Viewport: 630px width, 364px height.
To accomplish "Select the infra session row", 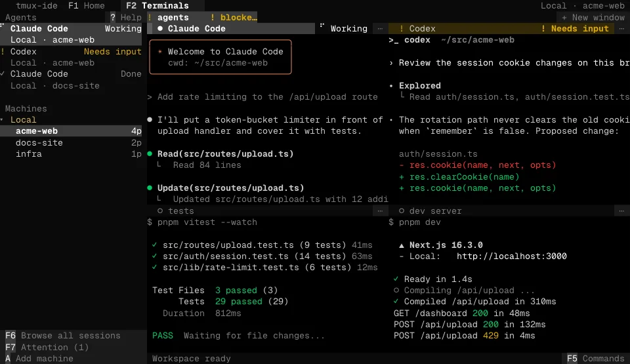I will pyautogui.click(x=71, y=154).
